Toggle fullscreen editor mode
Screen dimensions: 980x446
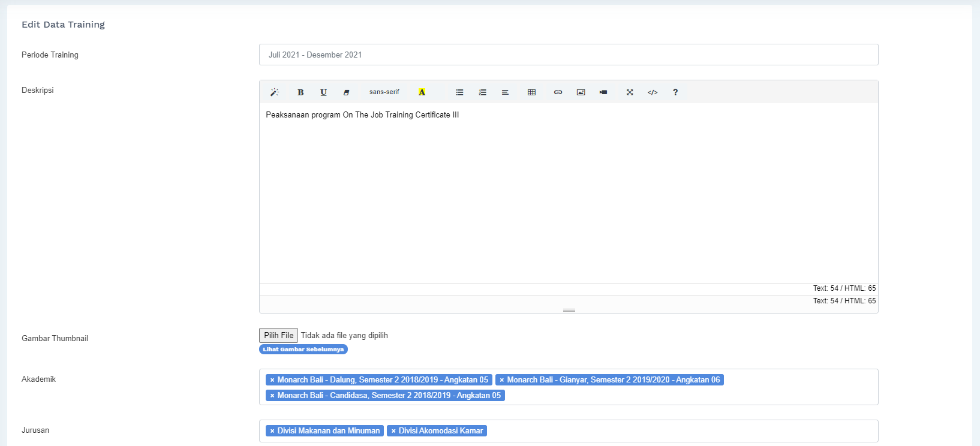tap(630, 92)
